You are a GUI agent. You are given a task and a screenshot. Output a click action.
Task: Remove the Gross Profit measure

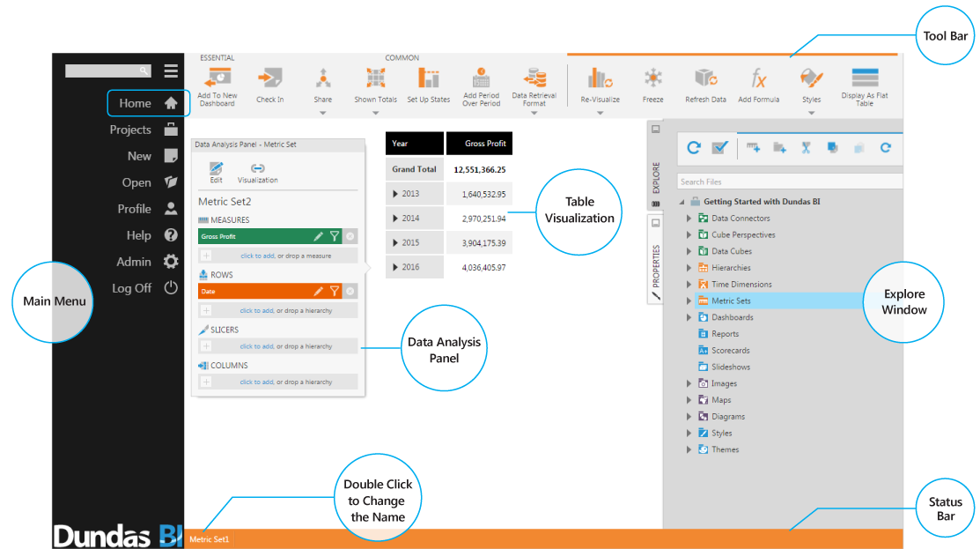[x=350, y=236]
